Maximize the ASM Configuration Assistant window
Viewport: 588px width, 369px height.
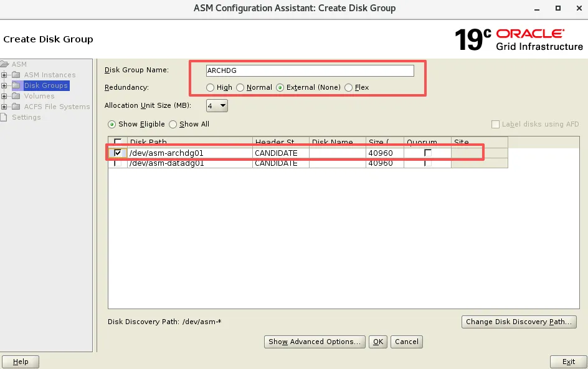[558, 8]
